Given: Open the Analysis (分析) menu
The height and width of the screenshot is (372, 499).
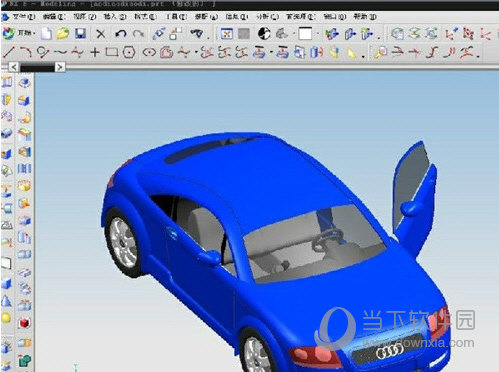Looking at the screenshot, I should tap(268, 16).
